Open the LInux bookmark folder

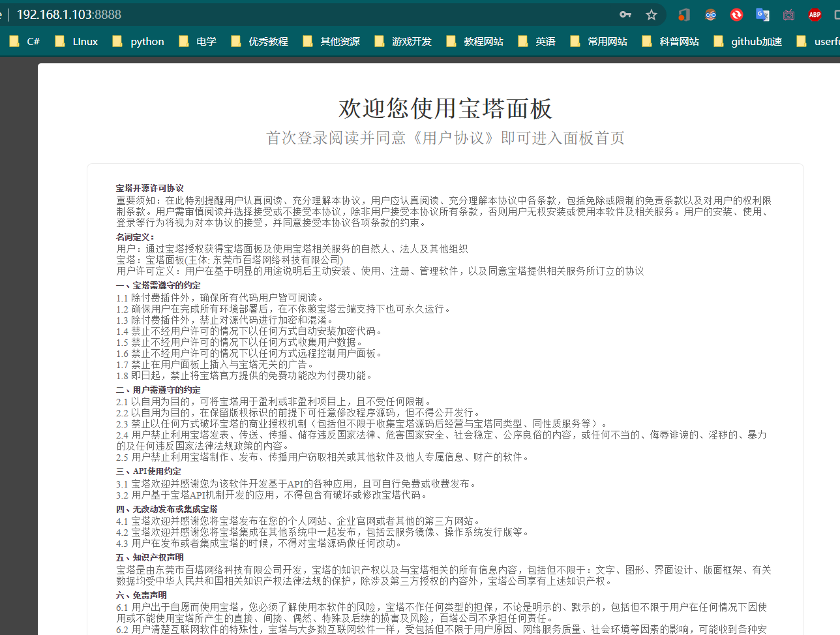76,41
